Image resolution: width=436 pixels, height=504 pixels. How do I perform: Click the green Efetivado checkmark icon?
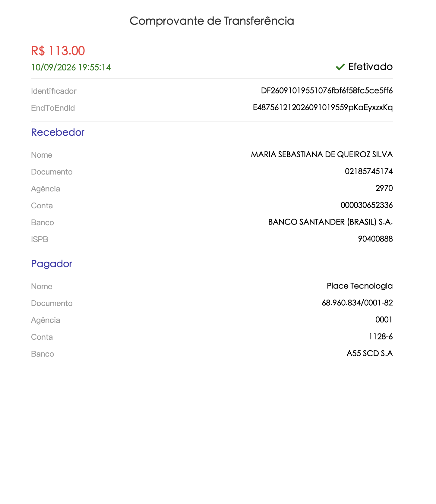click(340, 67)
